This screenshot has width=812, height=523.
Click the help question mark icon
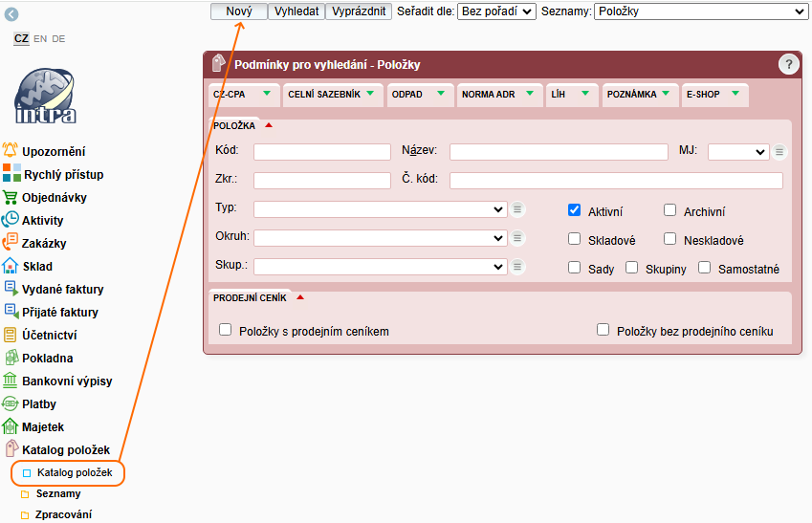[788, 64]
